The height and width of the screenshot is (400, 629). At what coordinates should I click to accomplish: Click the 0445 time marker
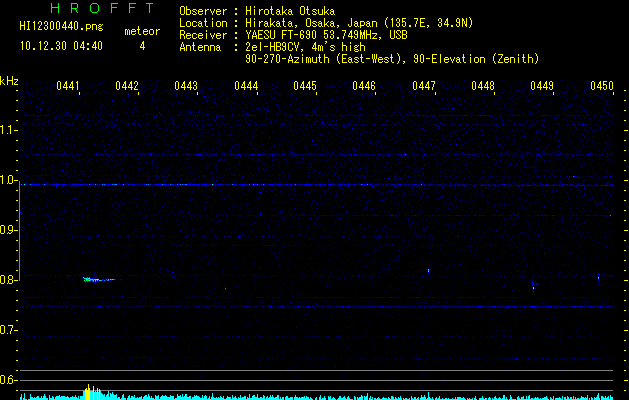pos(305,86)
